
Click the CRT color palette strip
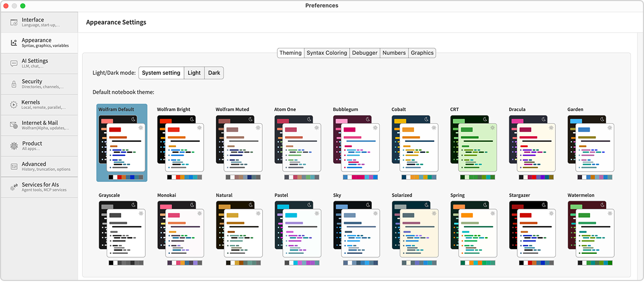click(477, 177)
